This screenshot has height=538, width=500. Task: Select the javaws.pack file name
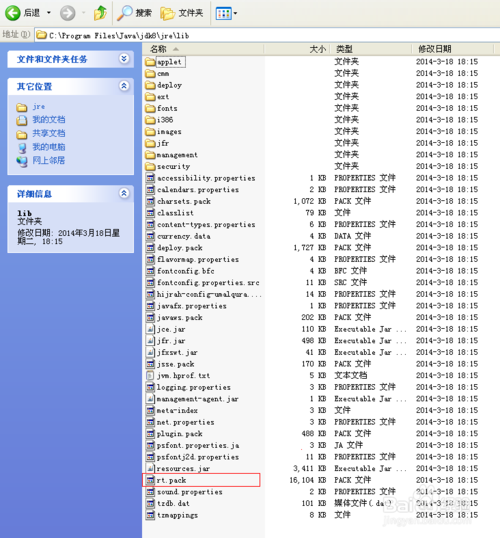179,318
